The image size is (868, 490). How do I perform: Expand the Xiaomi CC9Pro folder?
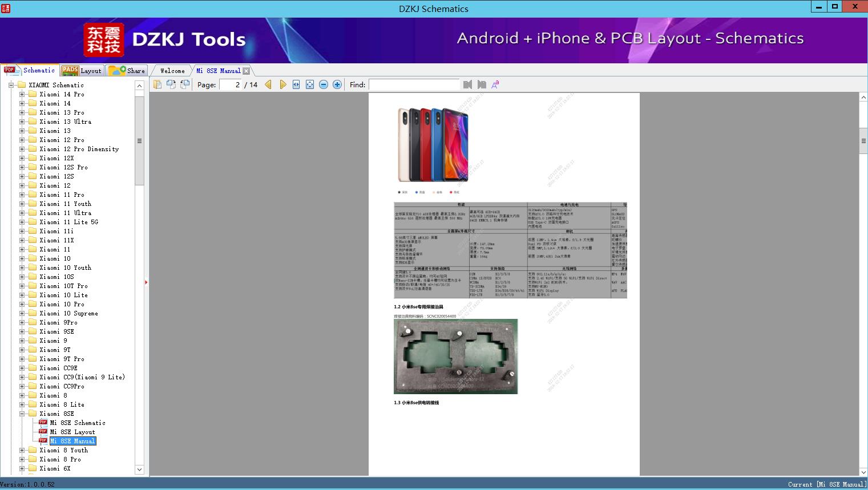point(22,386)
